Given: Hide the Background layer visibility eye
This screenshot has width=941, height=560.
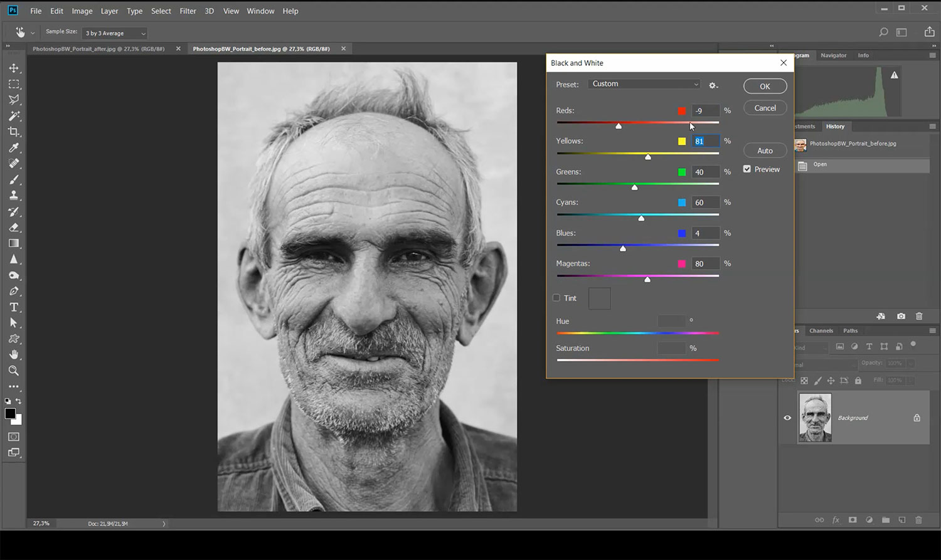Looking at the screenshot, I should [x=787, y=418].
